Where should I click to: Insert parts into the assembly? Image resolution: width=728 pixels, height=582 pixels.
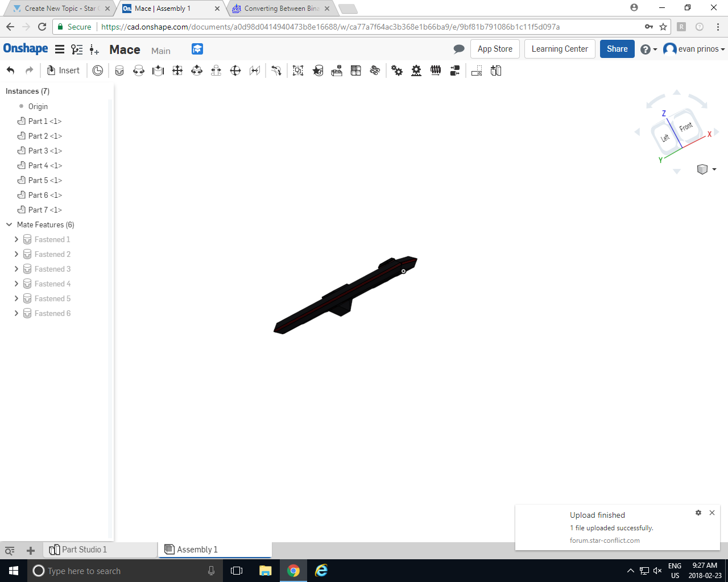63,70
